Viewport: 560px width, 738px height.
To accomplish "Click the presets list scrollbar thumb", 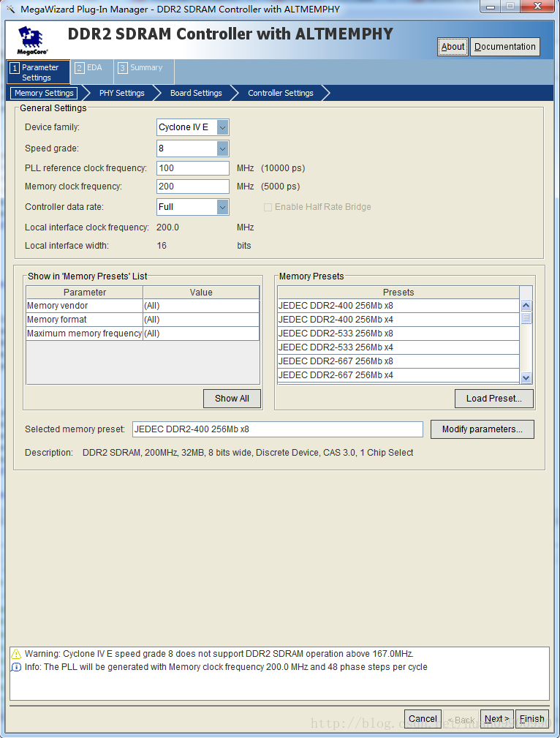I will 526,317.
